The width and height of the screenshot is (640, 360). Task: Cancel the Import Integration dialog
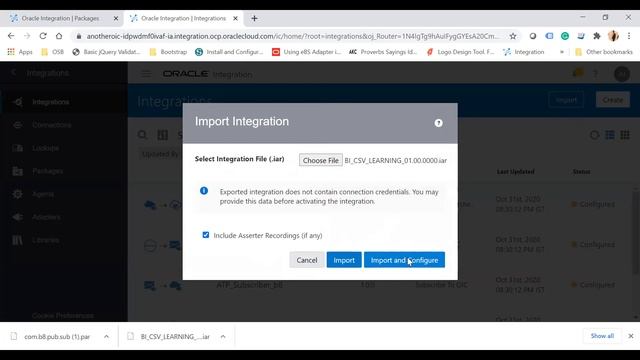307,260
